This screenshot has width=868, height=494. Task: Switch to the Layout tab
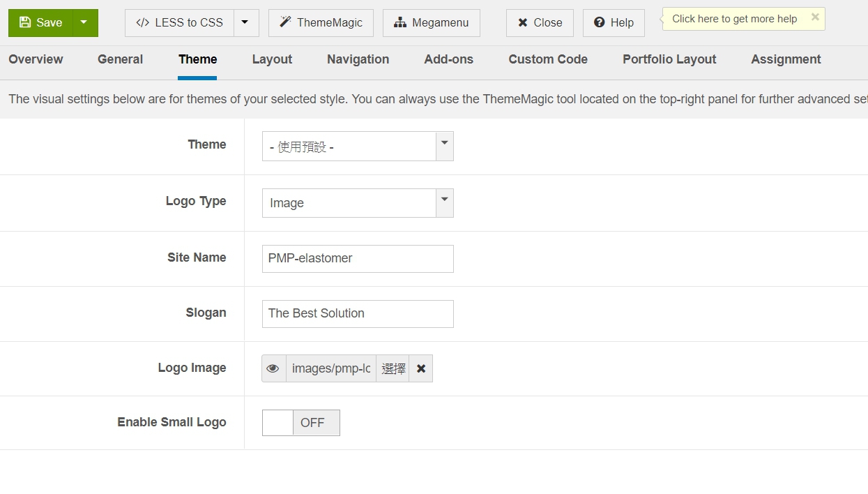[272, 59]
